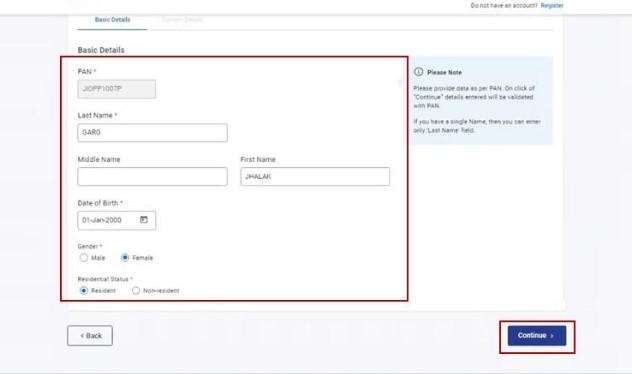The width and height of the screenshot is (632, 374).
Task: Click the Date of Birth field
Action: tap(116, 220)
